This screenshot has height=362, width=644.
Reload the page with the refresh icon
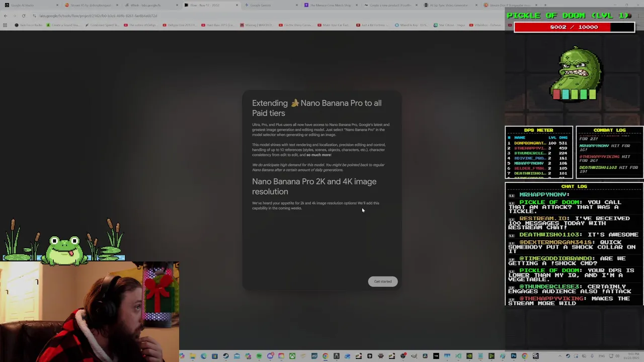23,16
